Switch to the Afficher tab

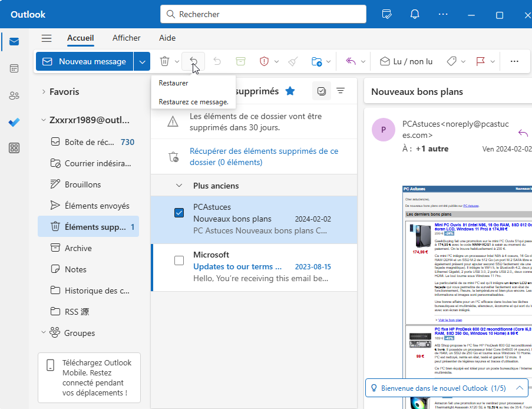point(126,38)
